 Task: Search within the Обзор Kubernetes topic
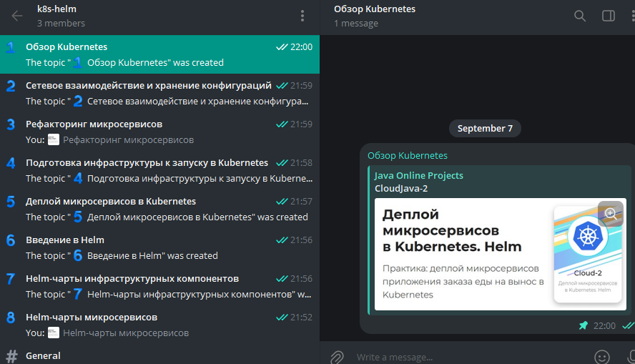(580, 16)
